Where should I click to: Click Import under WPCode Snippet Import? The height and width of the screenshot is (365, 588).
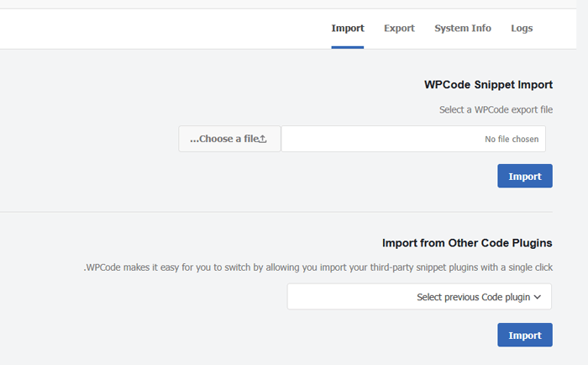pyautogui.click(x=525, y=176)
